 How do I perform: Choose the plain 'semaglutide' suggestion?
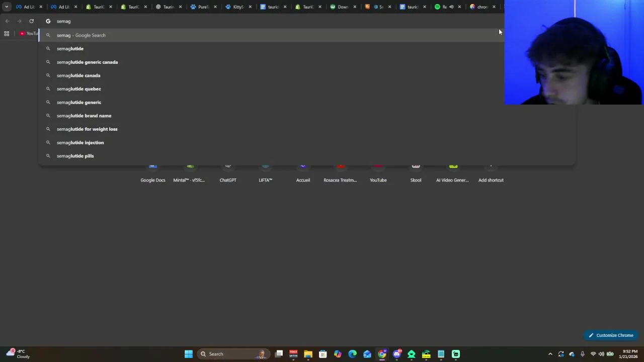click(307, 49)
